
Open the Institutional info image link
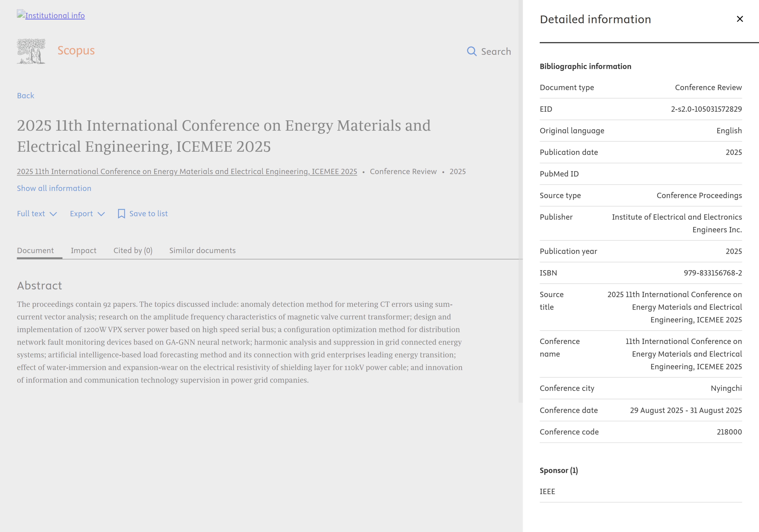point(51,15)
